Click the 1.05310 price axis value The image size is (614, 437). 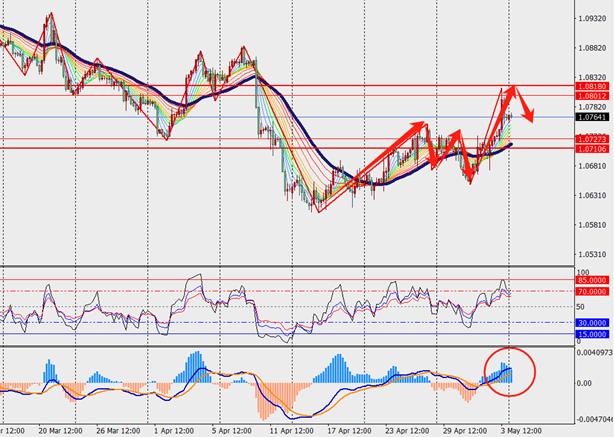click(592, 255)
